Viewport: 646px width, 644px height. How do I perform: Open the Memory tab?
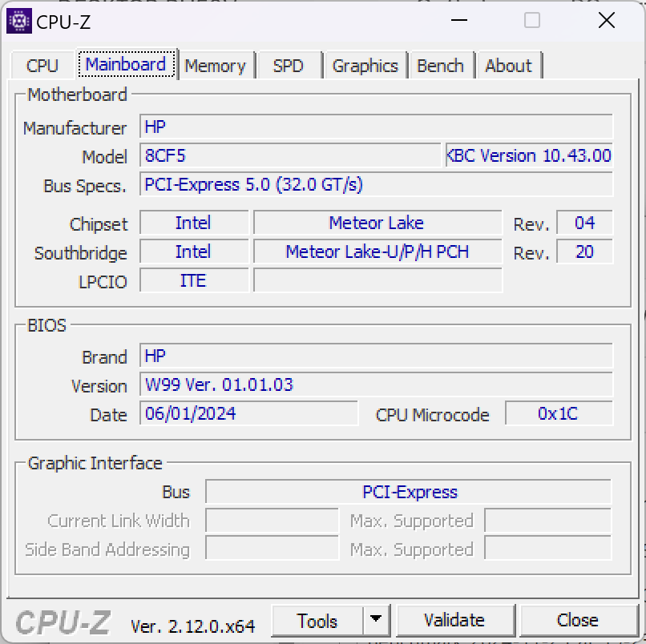(215, 66)
